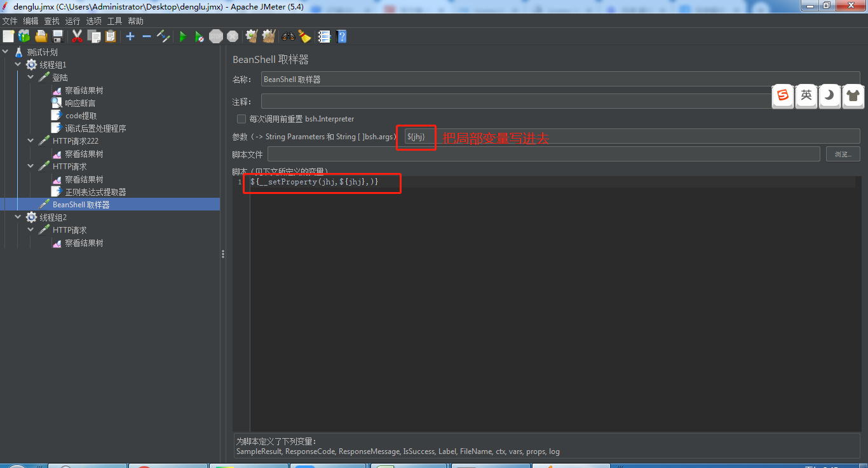
Task: Collapse the 线程组1 tree node
Action: point(18,65)
